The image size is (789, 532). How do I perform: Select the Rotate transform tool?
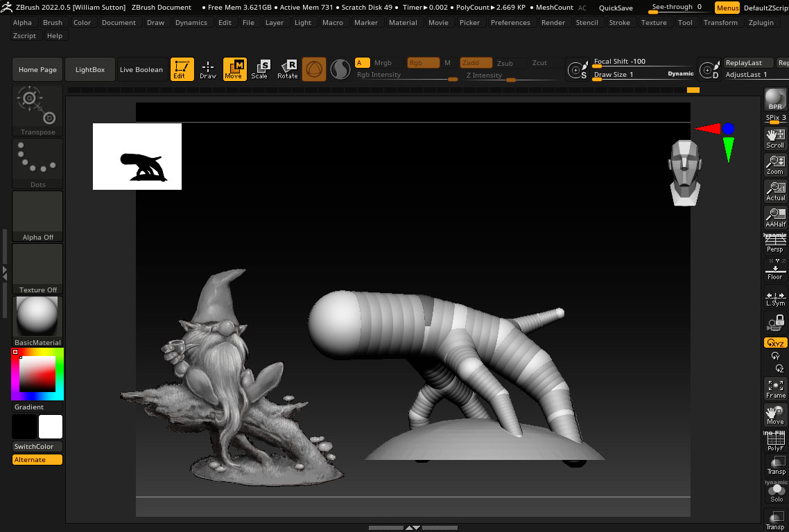click(287, 69)
